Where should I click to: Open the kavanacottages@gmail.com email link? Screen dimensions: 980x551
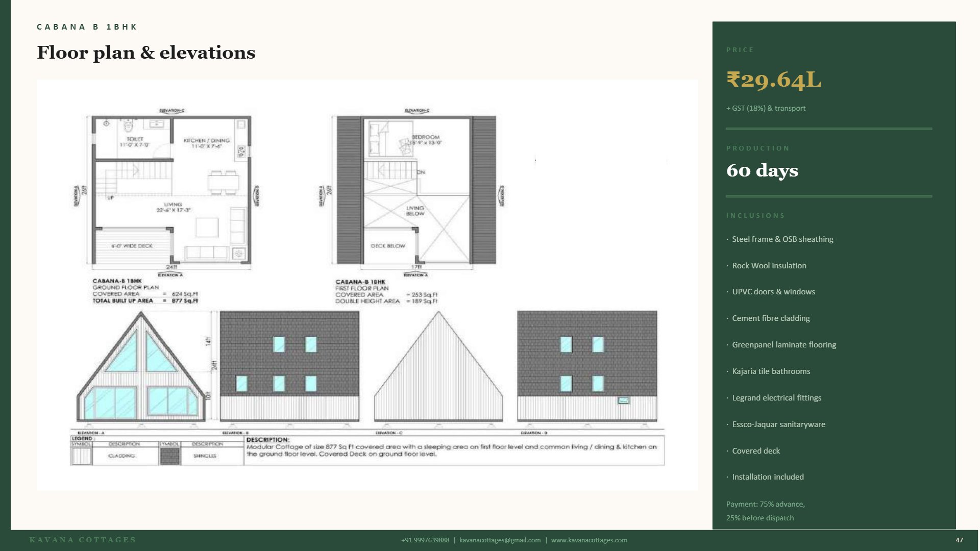point(500,540)
